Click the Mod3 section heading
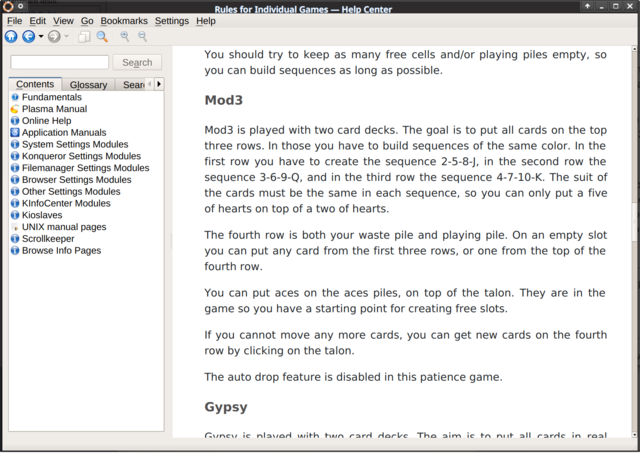 pyautogui.click(x=224, y=100)
